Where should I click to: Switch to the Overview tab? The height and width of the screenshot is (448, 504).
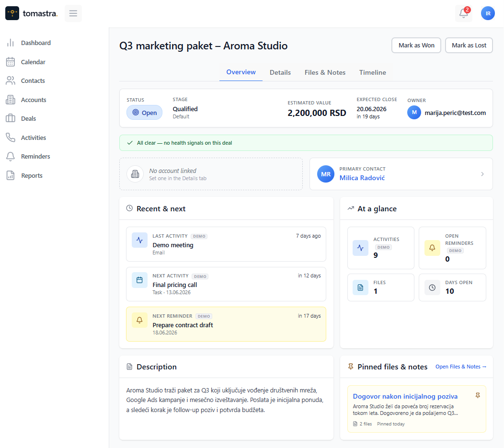[241, 72]
